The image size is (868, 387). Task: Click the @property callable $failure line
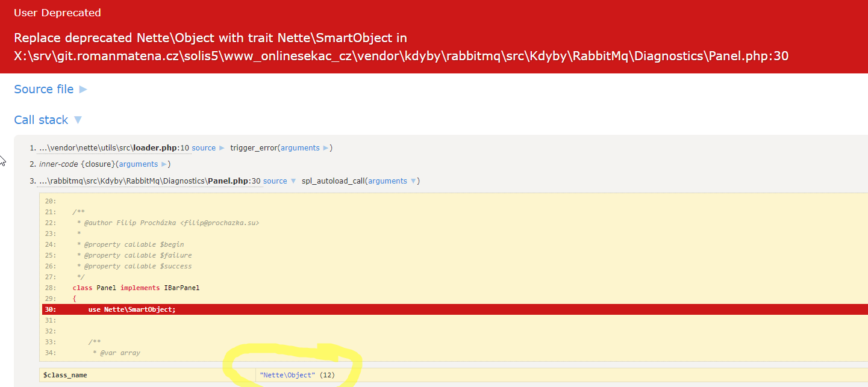[134, 255]
